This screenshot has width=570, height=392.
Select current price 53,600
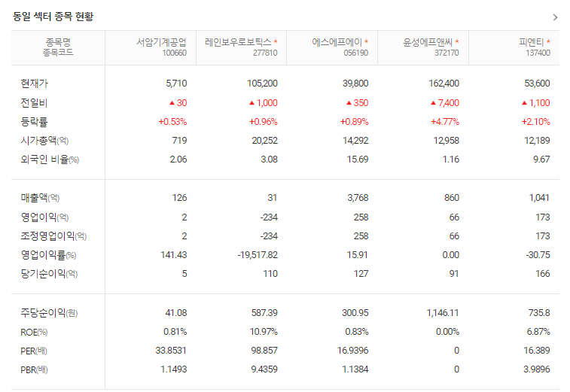coord(537,84)
